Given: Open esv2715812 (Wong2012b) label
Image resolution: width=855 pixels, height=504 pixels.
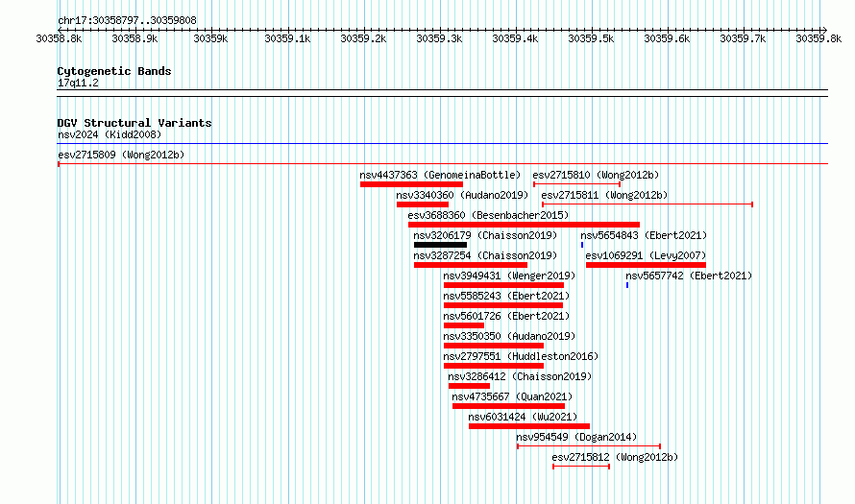Looking at the screenshot, I should 615,457.
